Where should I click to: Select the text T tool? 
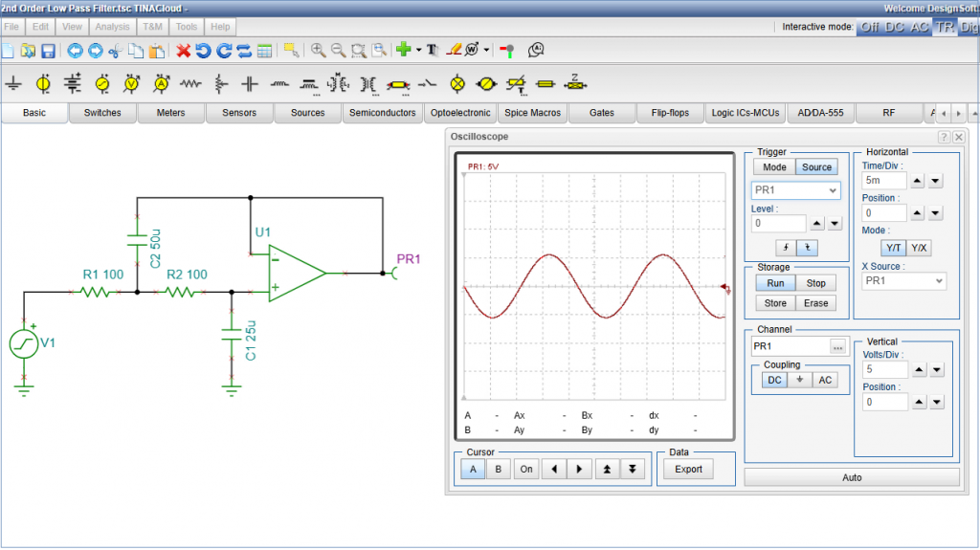tap(432, 51)
